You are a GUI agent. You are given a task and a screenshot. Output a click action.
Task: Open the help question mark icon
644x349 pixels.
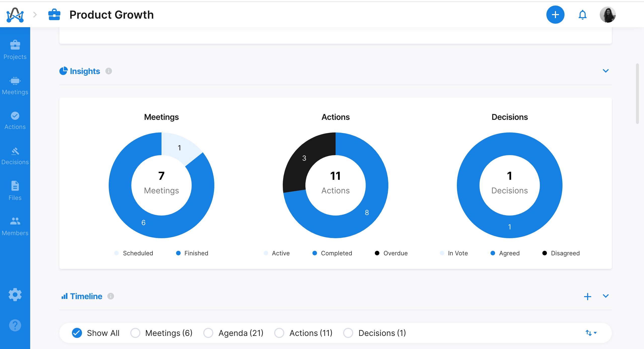pyautogui.click(x=15, y=325)
